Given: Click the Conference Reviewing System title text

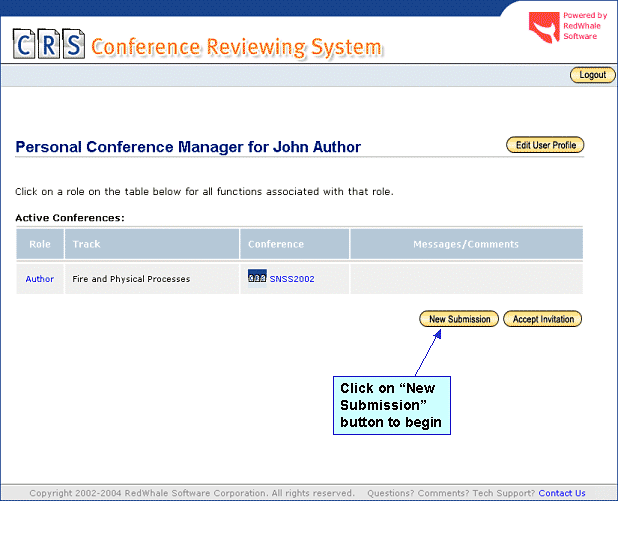Looking at the screenshot, I should pyautogui.click(x=236, y=47).
